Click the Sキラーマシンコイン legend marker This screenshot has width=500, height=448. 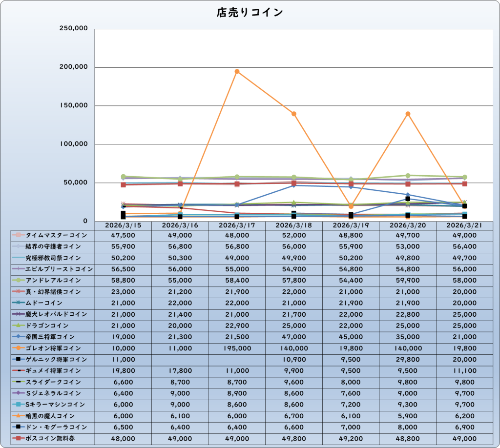(18, 405)
